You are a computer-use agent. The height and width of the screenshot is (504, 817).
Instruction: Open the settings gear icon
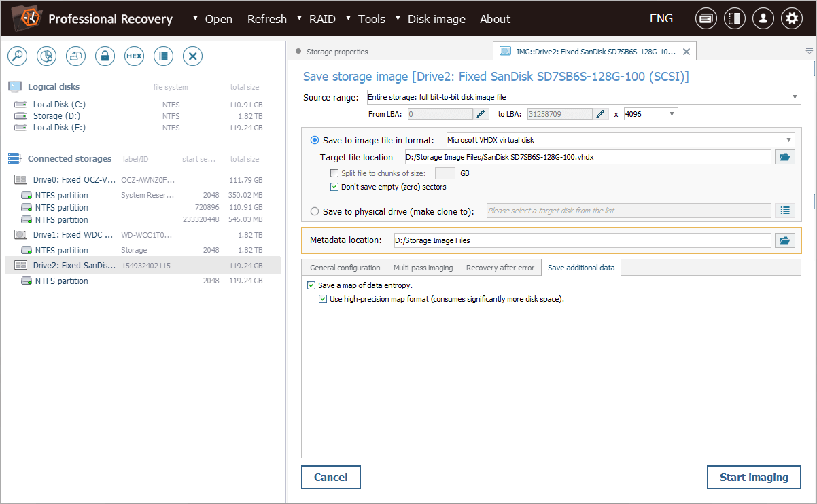click(792, 19)
